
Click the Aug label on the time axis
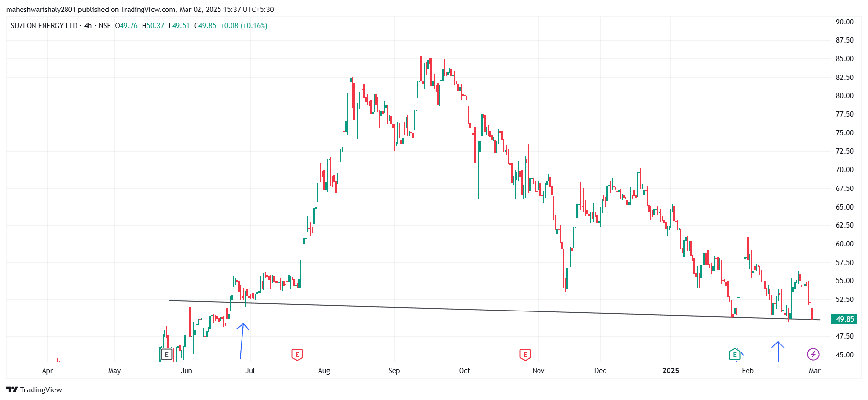click(324, 371)
